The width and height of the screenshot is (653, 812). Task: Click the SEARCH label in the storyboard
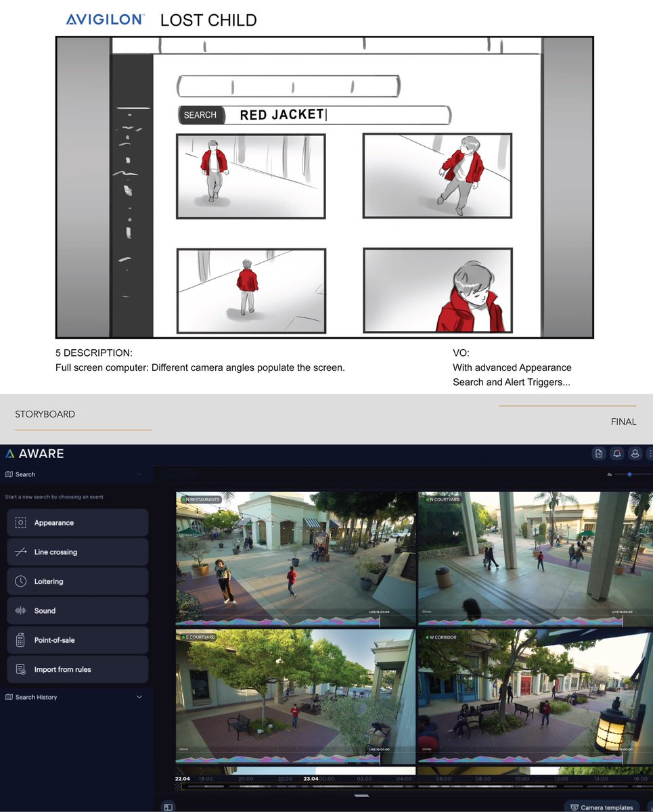click(200, 115)
